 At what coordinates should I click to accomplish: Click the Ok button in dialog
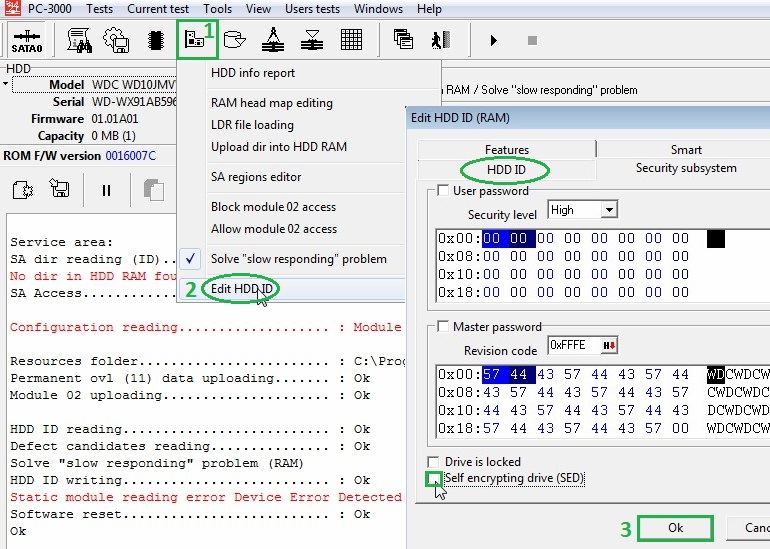click(x=675, y=528)
